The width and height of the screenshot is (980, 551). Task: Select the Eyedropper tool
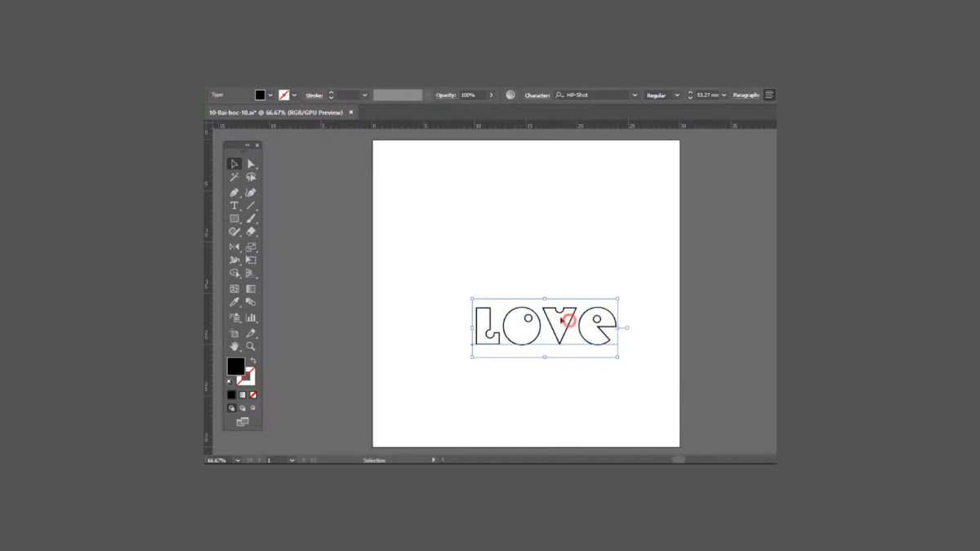tap(234, 303)
